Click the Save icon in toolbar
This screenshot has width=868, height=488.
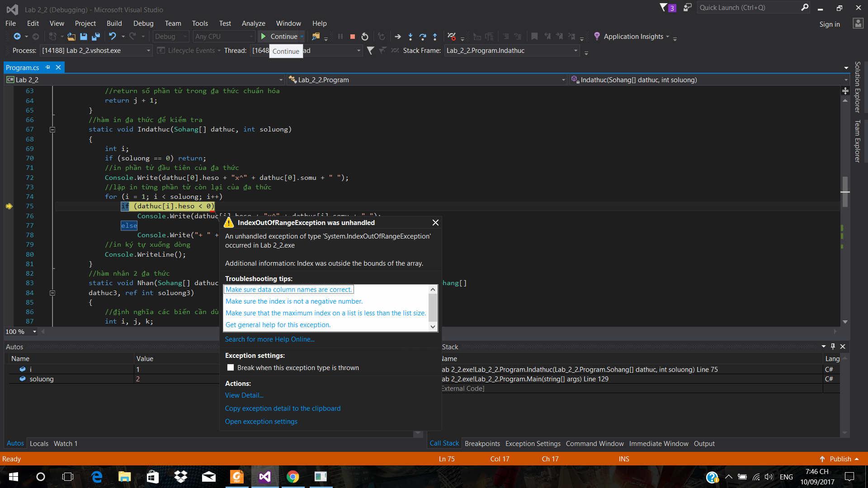84,37
